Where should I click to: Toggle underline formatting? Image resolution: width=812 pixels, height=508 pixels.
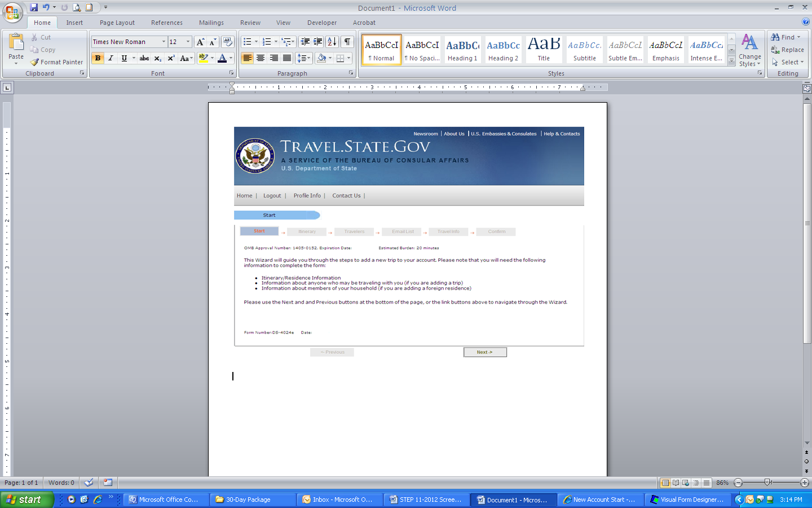click(124, 58)
